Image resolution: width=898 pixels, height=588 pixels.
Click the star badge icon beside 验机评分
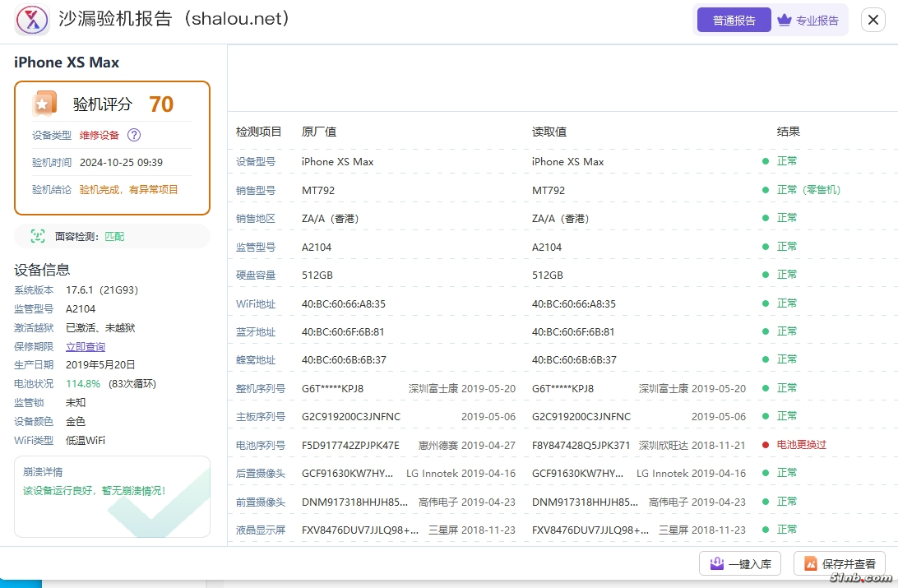(x=44, y=104)
